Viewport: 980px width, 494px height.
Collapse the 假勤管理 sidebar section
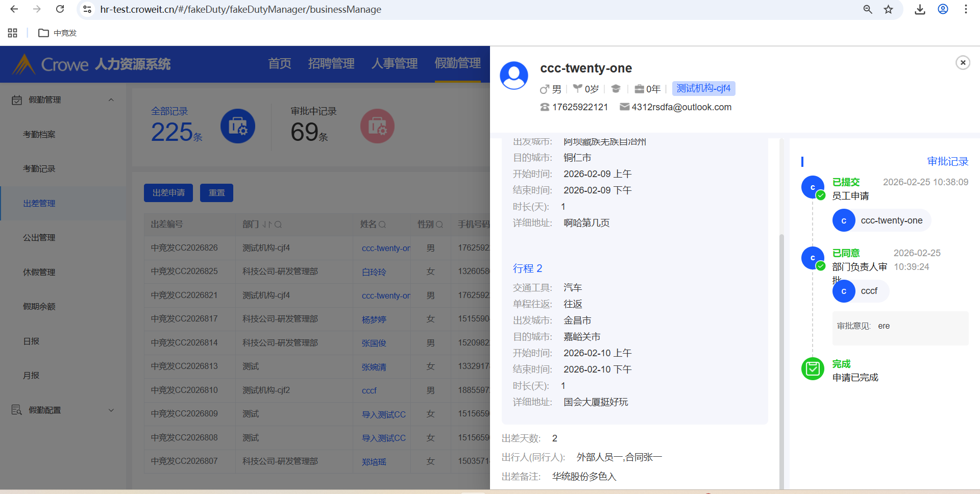click(x=111, y=100)
